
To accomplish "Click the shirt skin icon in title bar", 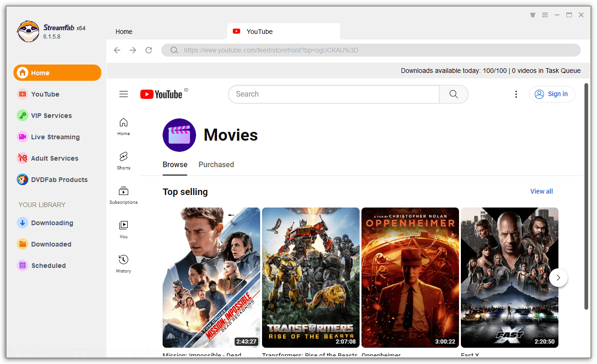I will (x=533, y=15).
